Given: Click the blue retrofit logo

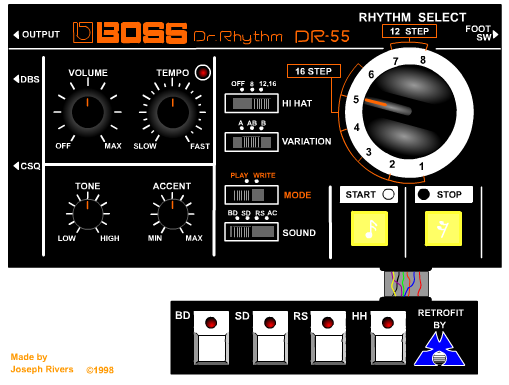Looking at the screenshot, I should point(439,349).
